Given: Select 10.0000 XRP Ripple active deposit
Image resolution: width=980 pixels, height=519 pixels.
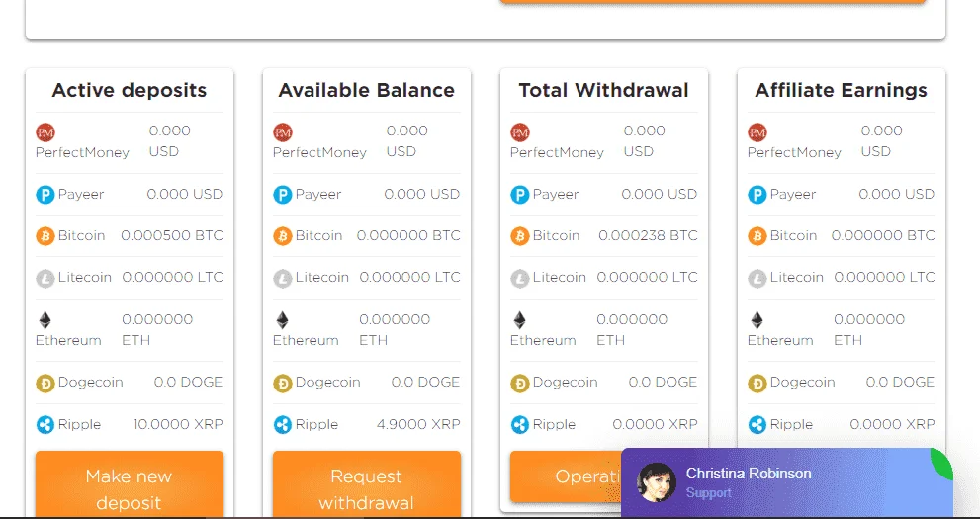Looking at the screenshot, I should pos(178,425).
